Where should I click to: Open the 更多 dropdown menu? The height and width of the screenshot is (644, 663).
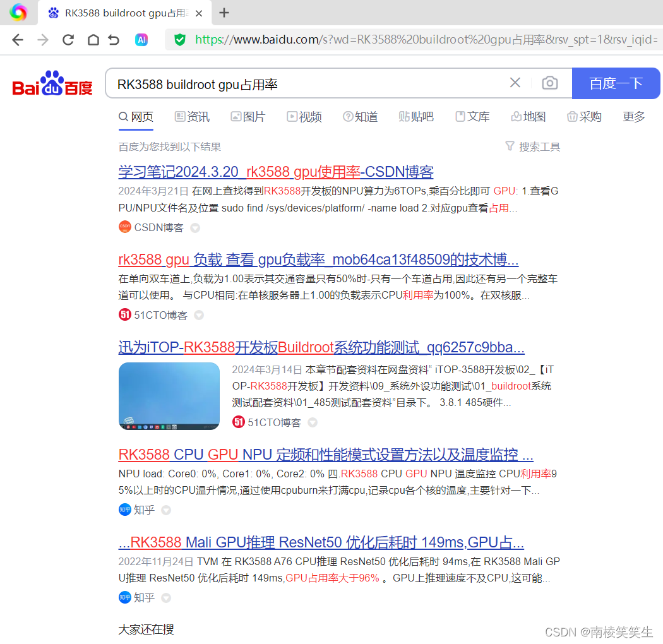click(633, 117)
